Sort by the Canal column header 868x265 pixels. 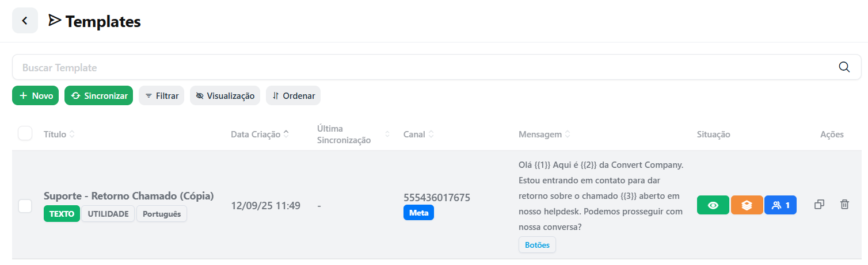(x=418, y=135)
